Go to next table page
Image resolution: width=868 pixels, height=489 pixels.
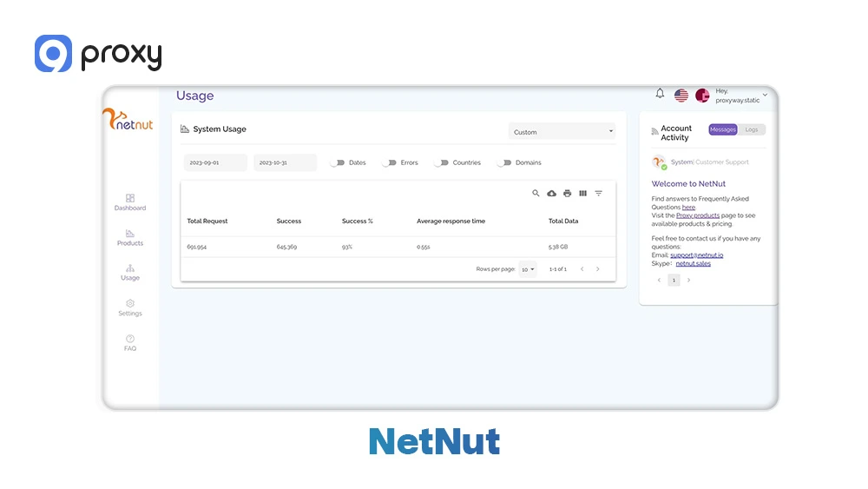point(598,269)
